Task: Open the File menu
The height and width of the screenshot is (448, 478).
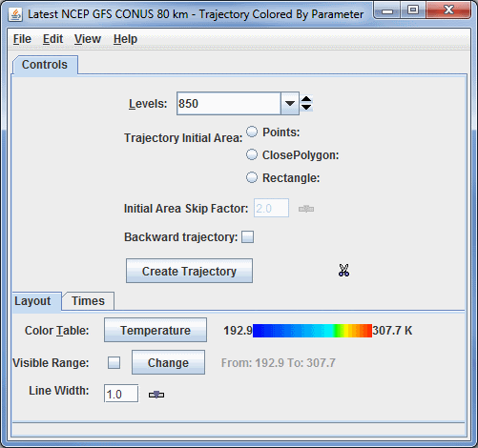Action: (x=22, y=39)
